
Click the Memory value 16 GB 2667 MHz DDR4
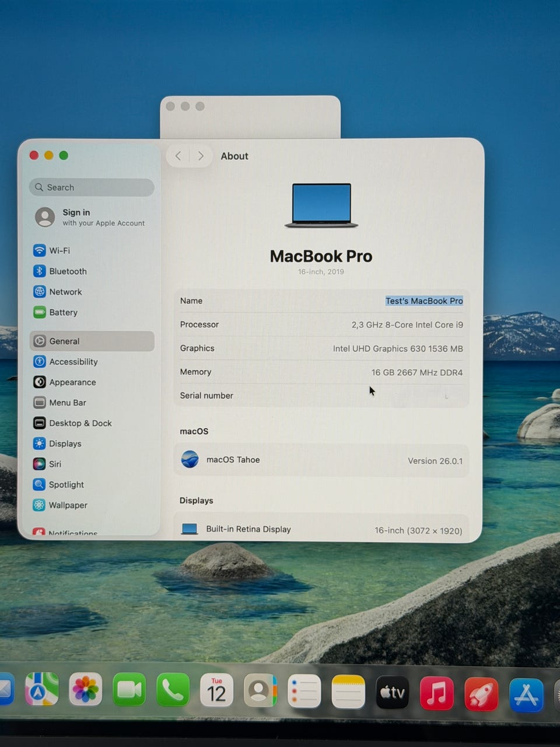417,372
